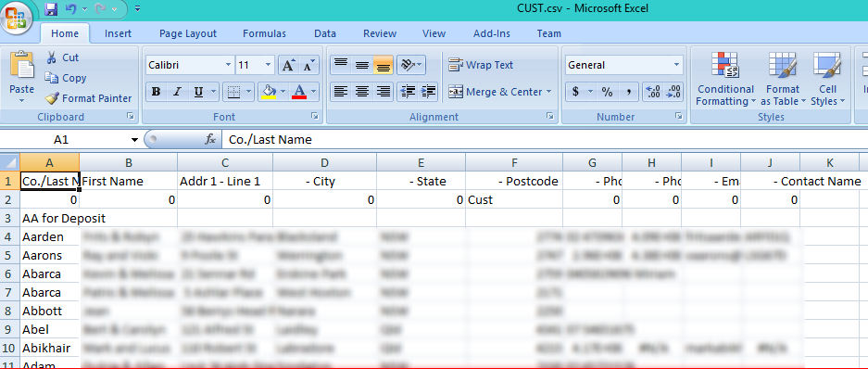Apply Accounting dollar number format
The height and width of the screenshot is (369, 868).
tap(575, 92)
